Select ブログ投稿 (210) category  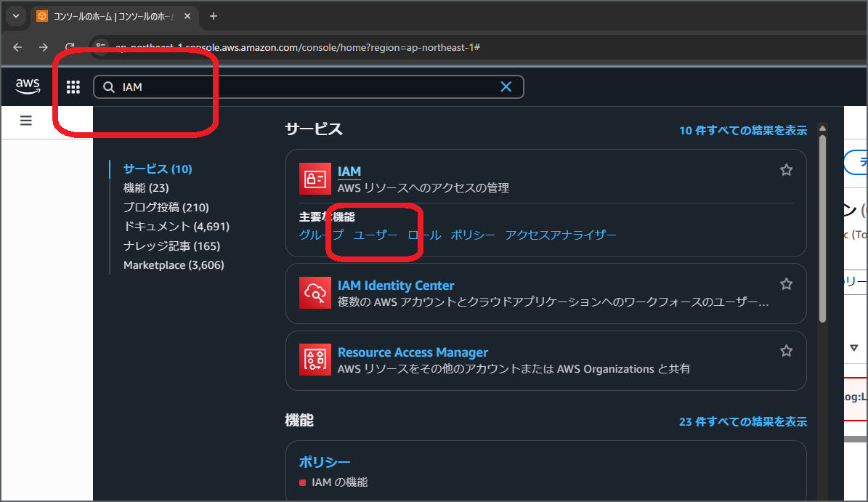(x=166, y=208)
